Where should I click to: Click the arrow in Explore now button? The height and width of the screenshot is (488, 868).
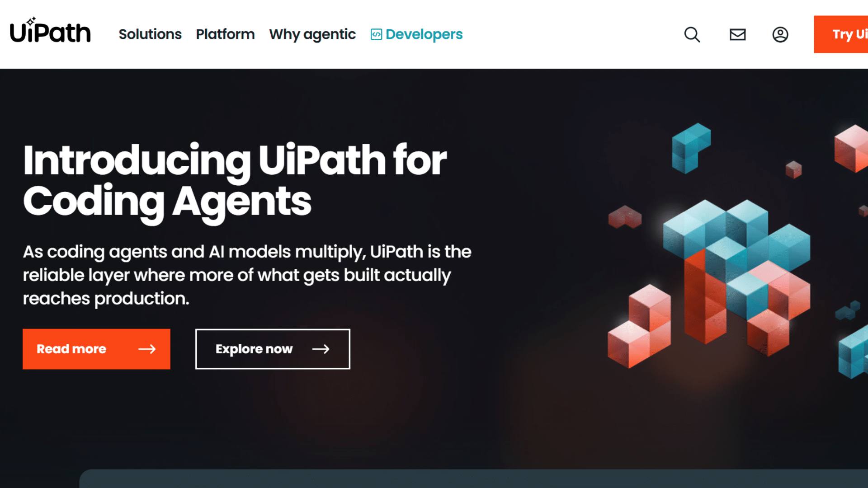321,349
